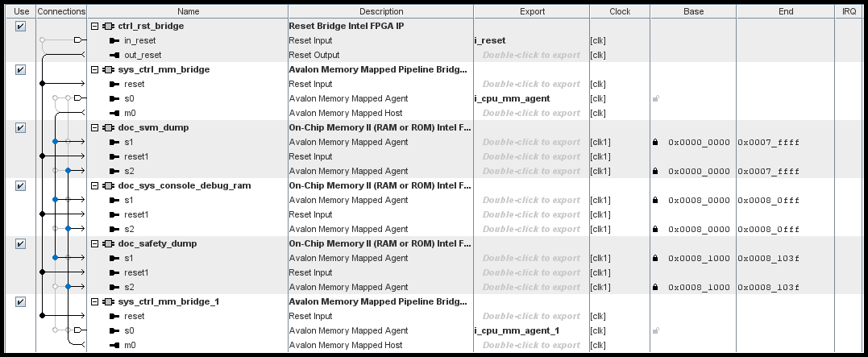This screenshot has height=357, width=868.
Task: Collapse the ctrl_rst_bridge component tree
Action: 95,26
